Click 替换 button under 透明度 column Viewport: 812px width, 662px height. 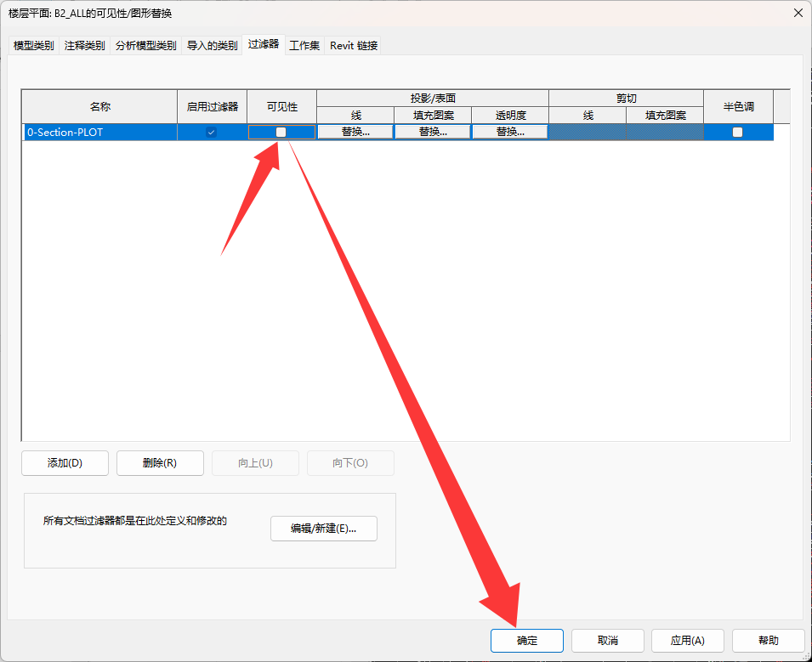(x=510, y=132)
